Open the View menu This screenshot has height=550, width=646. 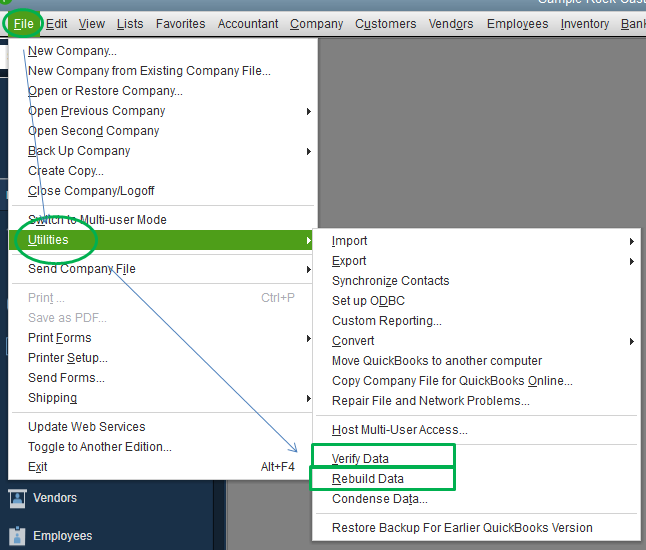click(x=92, y=24)
